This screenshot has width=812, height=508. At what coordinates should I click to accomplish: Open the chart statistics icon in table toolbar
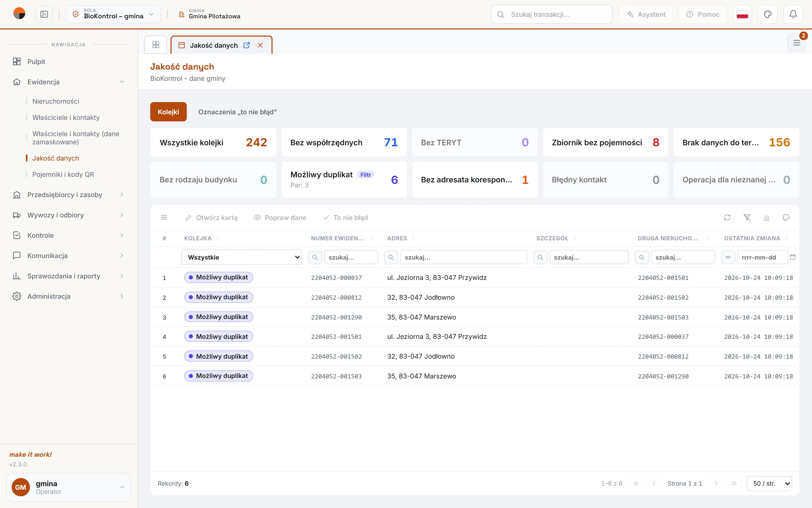click(x=766, y=217)
